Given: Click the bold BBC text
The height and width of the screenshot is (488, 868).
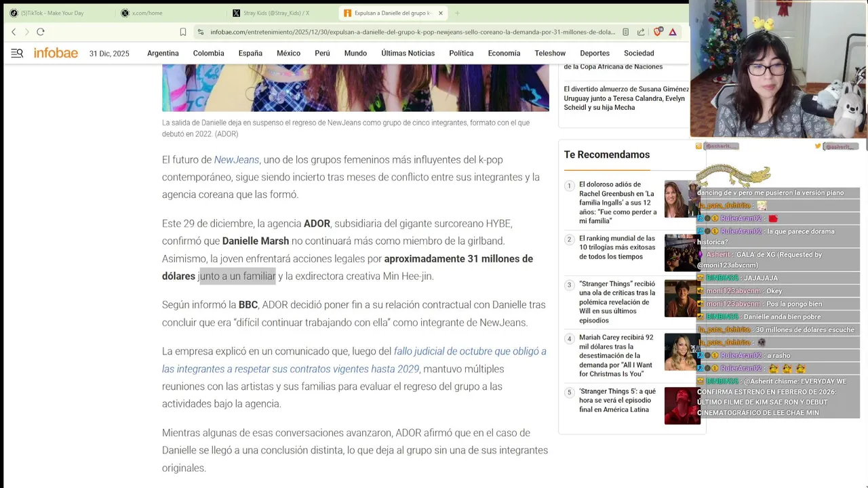Looking at the screenshot, I should click(248, 305).
